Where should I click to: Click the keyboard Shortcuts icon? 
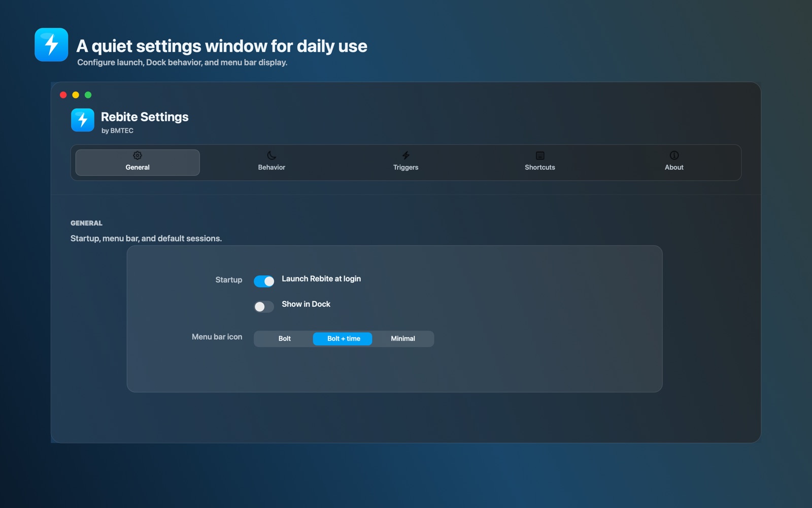click(x=540, y=155)
